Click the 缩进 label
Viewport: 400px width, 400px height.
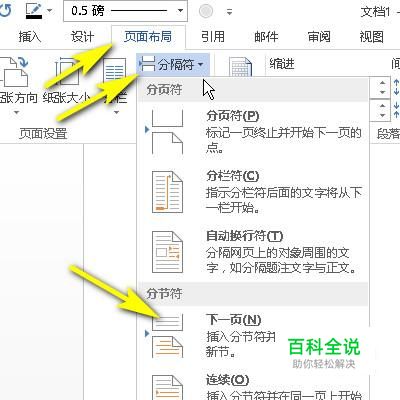click(282, 63)
